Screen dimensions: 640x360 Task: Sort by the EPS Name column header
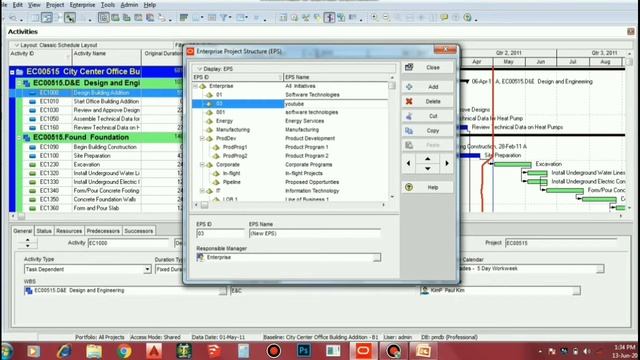[336, 77]
